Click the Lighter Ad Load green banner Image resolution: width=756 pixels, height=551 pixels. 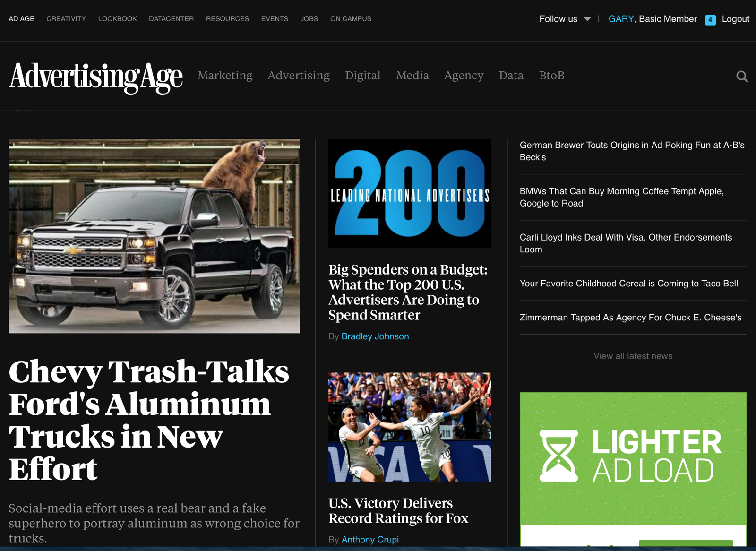(634, 458)
